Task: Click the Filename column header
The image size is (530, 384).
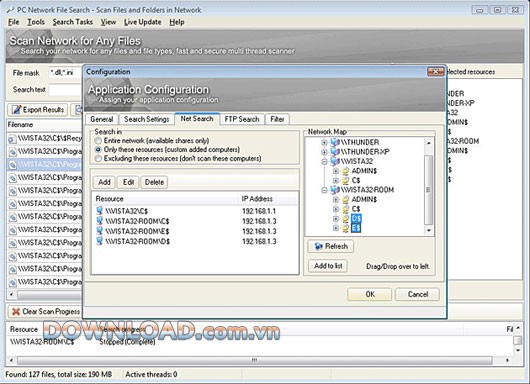Action: click(44, 125)
